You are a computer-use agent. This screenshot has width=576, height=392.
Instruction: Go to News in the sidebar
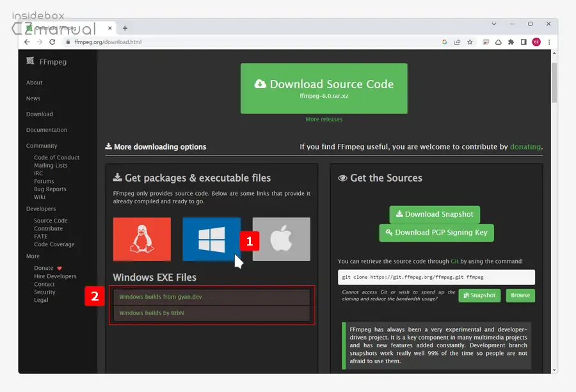33,98
